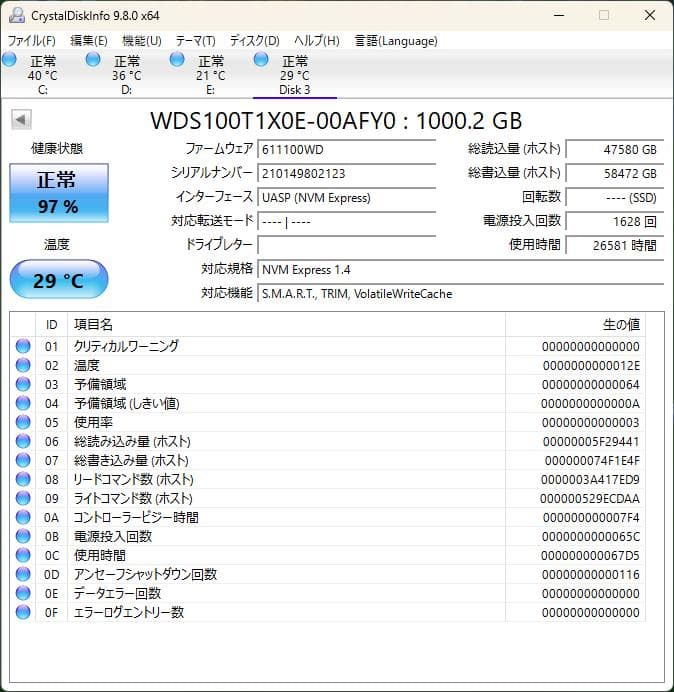
Task: Select the C: drive status orb
Action: [9, 59]
